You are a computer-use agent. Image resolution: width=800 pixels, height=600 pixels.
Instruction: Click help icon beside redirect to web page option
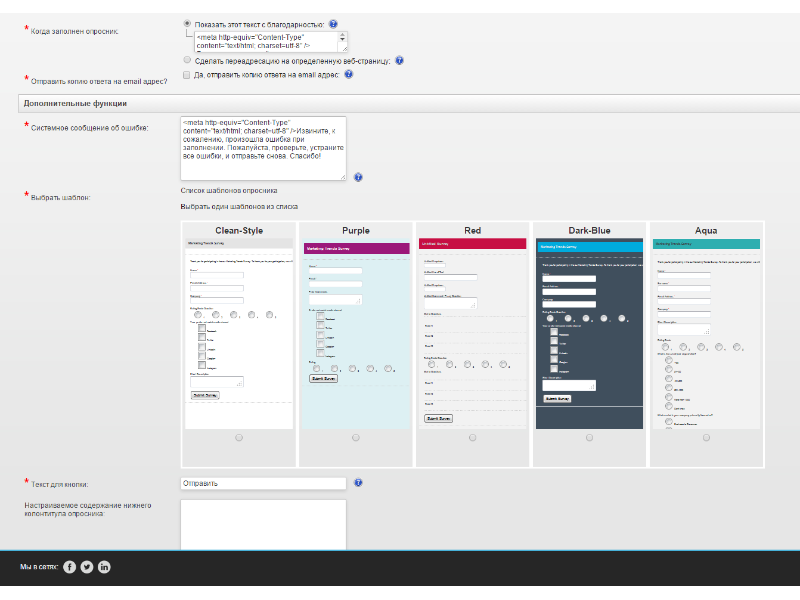point(399,60)
